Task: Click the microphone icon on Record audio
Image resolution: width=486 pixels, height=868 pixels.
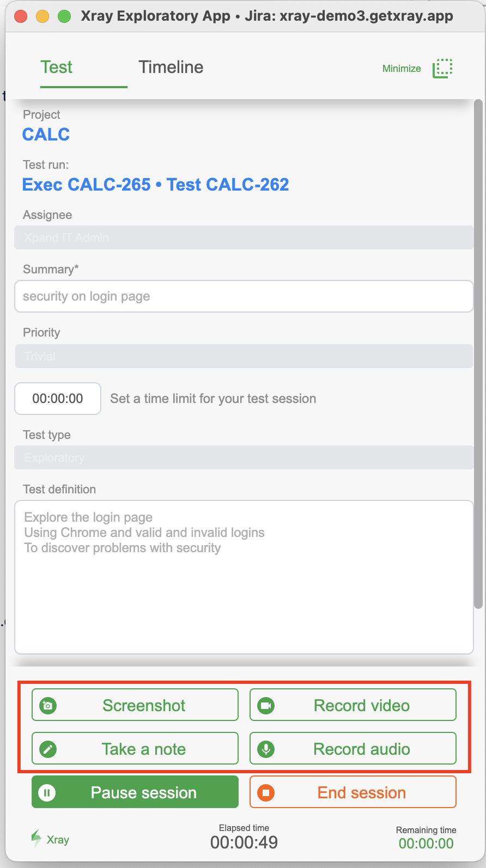Action: pyautogui.click(x=266, y=749)
